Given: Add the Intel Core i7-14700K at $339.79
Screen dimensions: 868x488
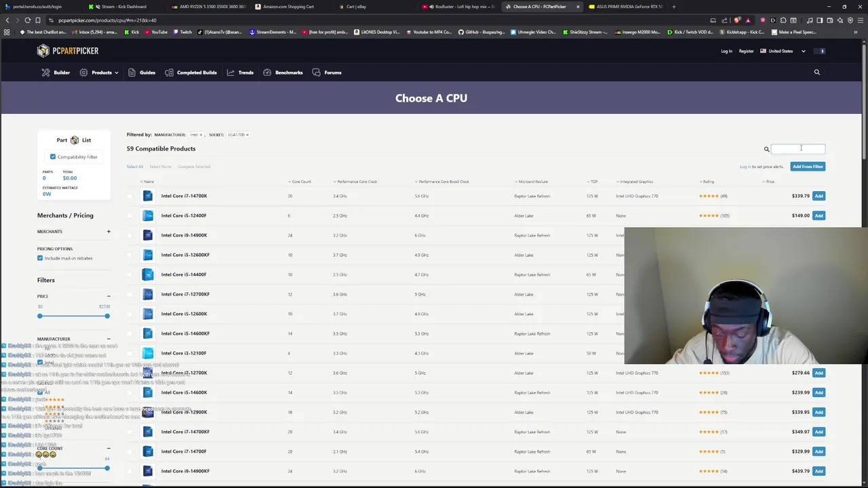Looking at the screenshot, I should pyautogui.click(x=819, y=197).
